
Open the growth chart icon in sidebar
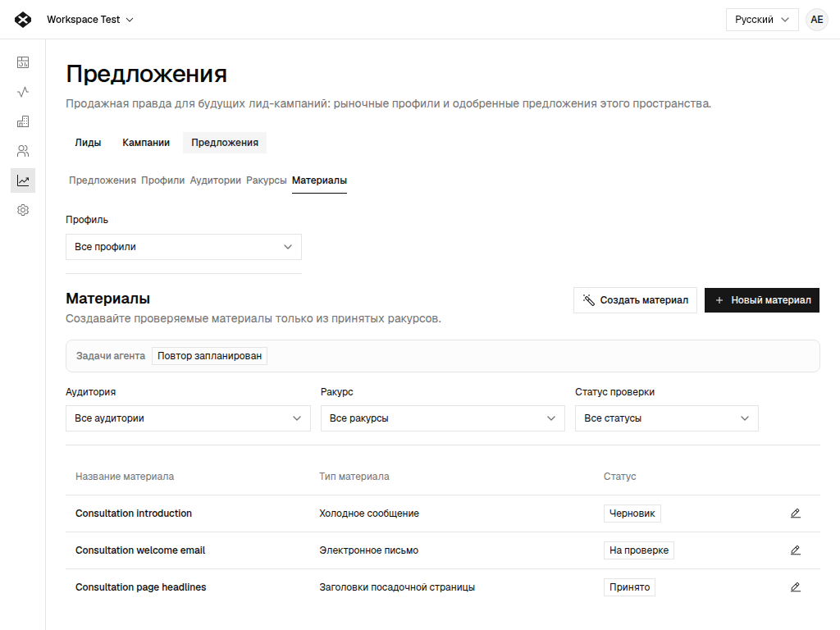[x=23, y=180]
